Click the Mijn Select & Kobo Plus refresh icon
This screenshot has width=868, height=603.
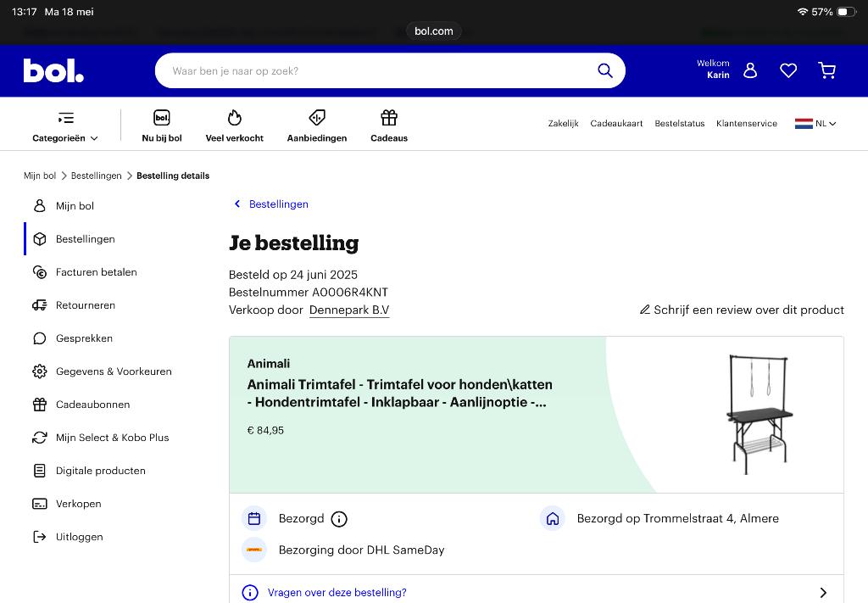tap(39, 438)
